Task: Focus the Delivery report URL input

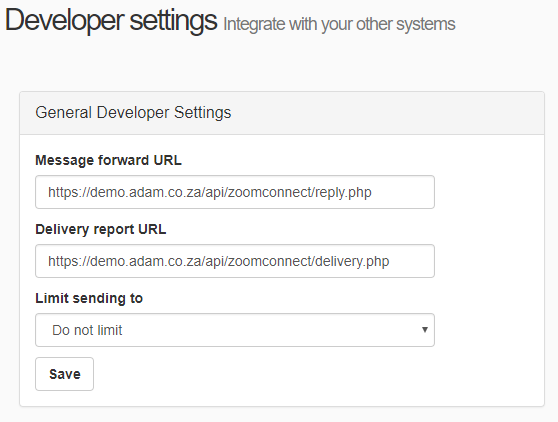Action: tap(235, 261)
